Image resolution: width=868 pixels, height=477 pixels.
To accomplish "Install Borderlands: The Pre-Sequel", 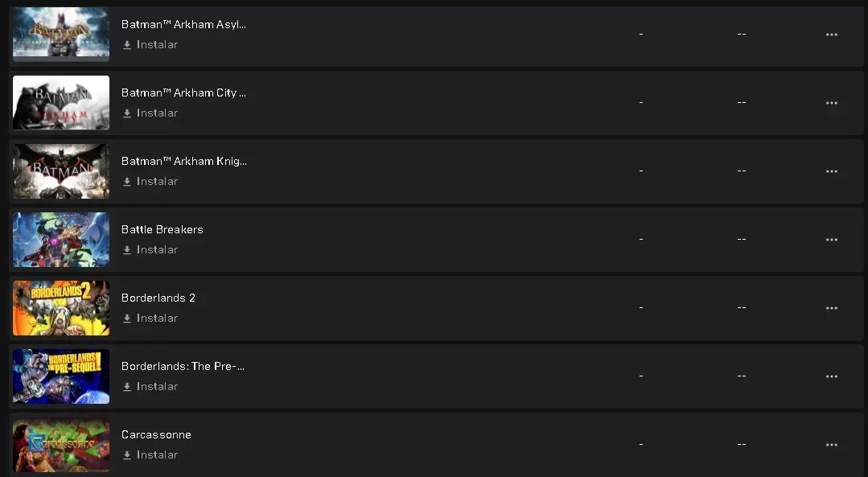I will (150, 386).
